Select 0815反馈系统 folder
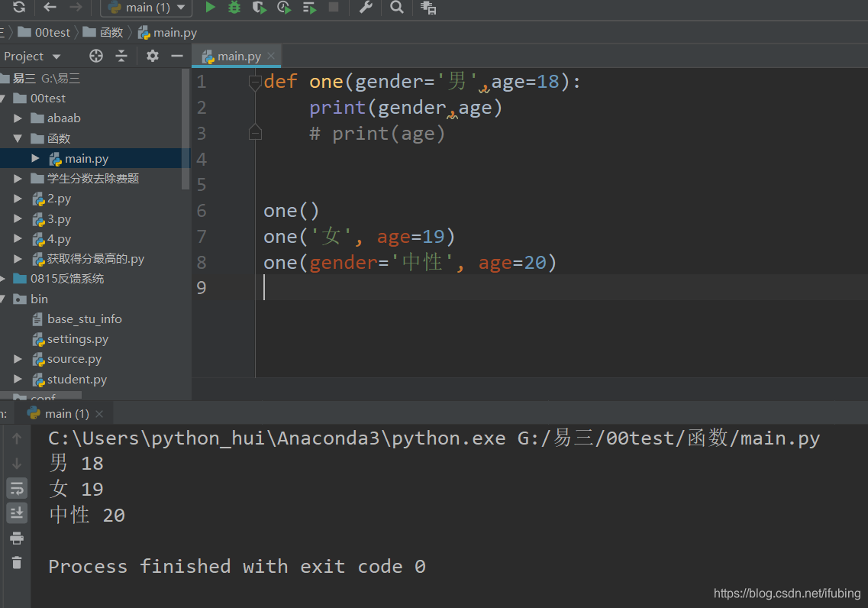The height and width of the screenshot is (608, 868). (67, 279)
